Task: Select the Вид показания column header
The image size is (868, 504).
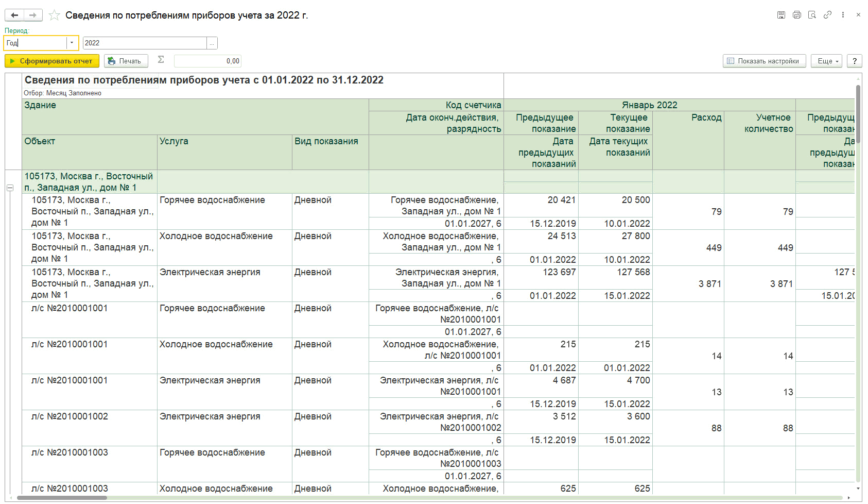Action: tap(331, 152)
